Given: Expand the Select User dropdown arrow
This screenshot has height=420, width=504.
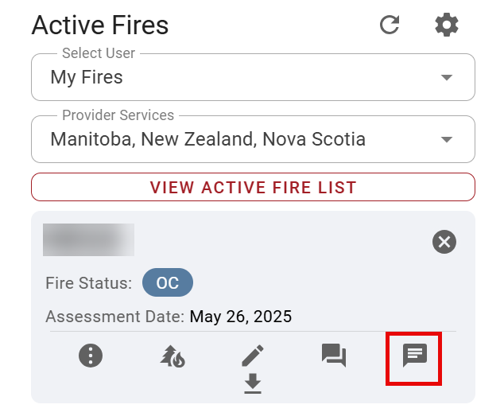Looking at the screenshot, I should (x=447, y=77).
